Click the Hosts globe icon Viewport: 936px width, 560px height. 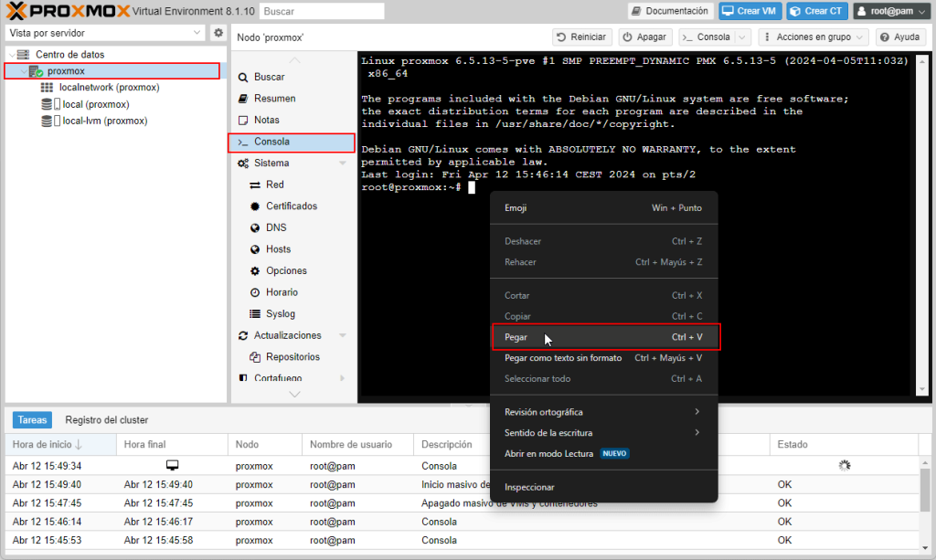point(255,249)
